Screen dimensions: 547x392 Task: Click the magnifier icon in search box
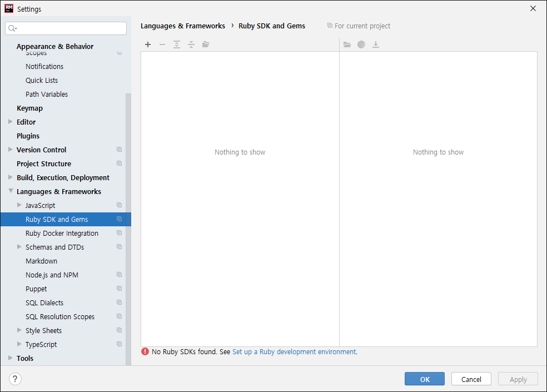click(13, 28)
